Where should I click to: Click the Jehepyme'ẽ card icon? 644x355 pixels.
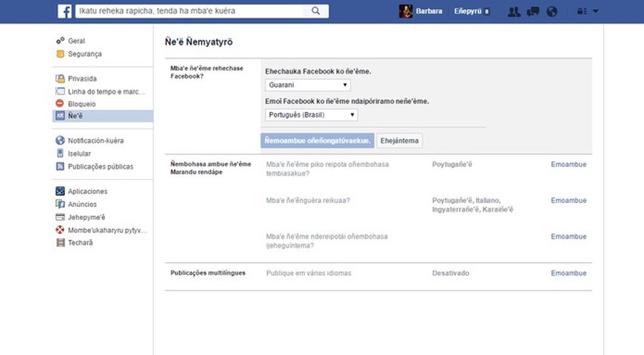[x=60, y=217]
